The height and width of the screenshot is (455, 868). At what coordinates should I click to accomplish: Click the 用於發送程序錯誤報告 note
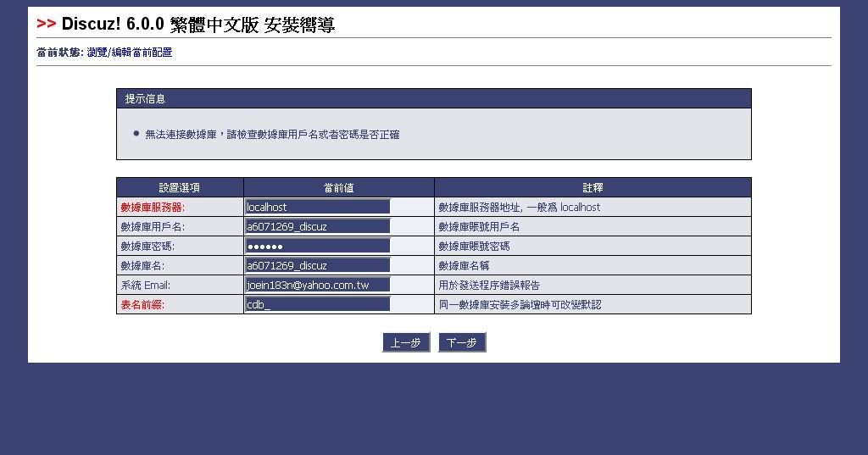pos(489,285)
